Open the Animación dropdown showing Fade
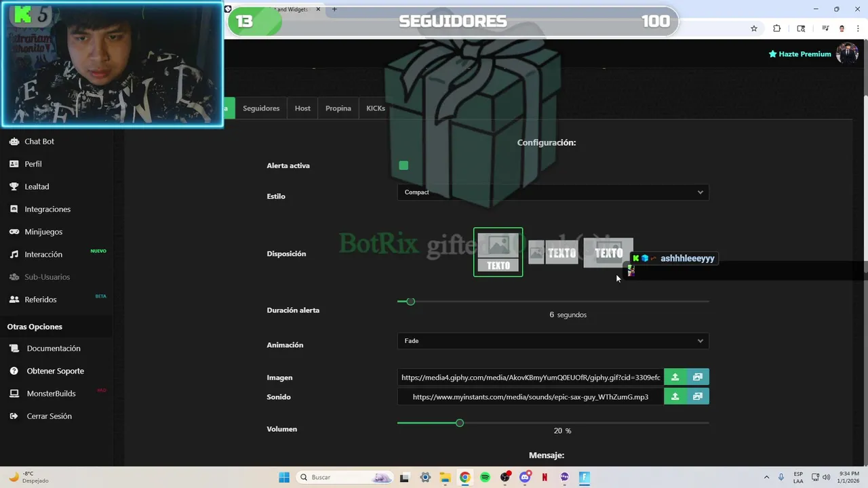 [553, 341]
